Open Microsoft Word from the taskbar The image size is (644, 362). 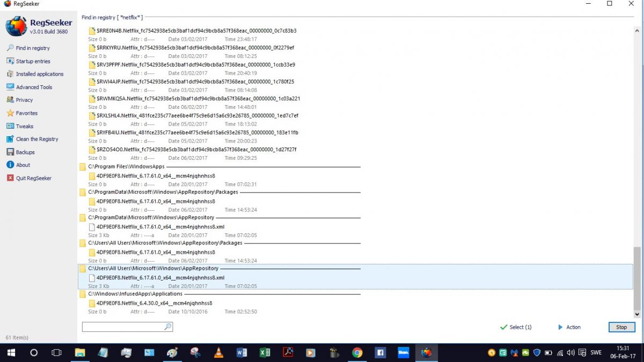tap(241, 353)
